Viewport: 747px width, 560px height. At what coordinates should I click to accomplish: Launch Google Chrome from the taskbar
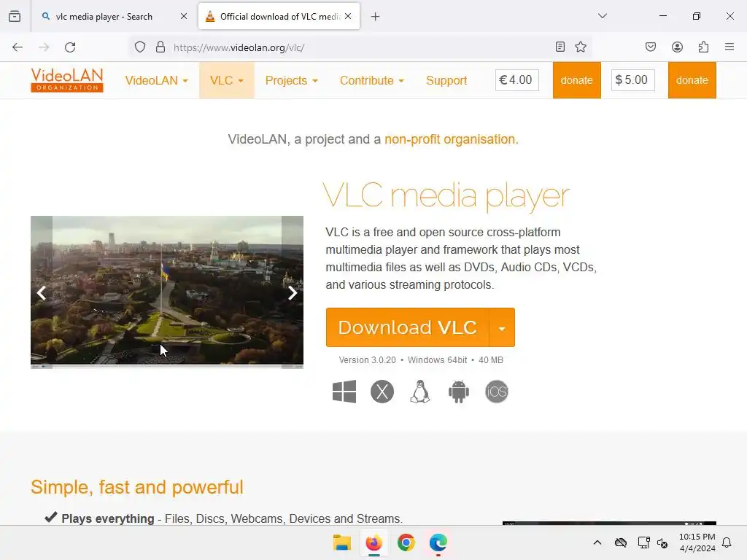coord(406,542)
